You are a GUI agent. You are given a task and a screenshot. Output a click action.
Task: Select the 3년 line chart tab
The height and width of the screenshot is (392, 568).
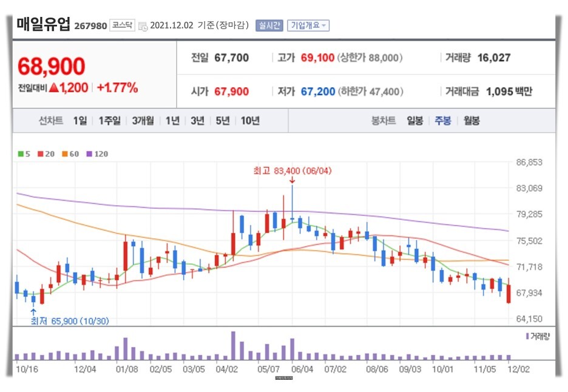tap(197, 121)
